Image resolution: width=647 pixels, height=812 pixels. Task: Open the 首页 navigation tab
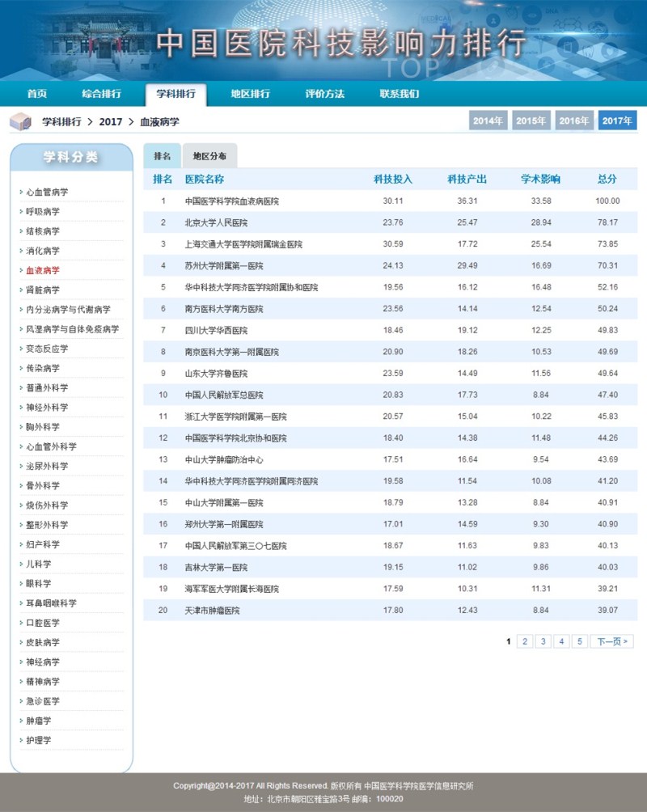pos(37,94)
